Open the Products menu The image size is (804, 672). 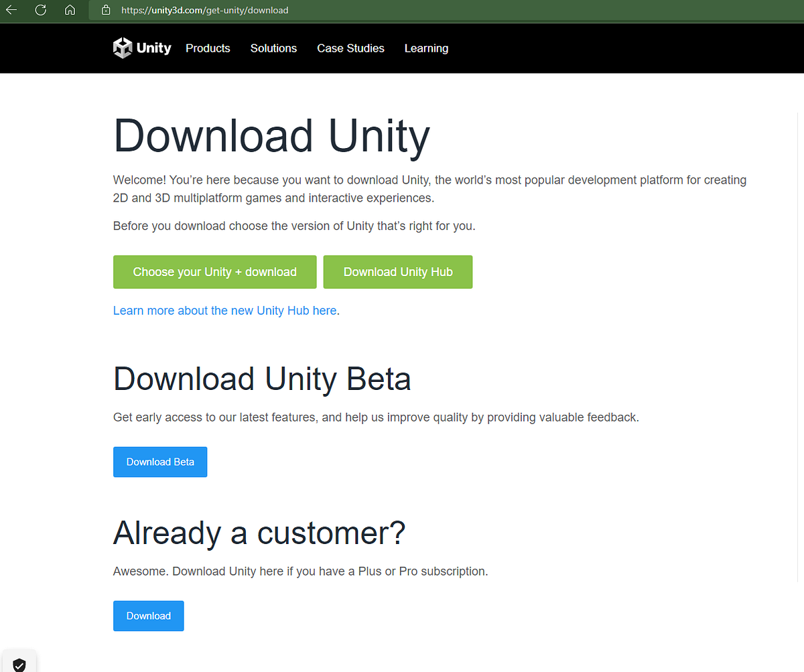pyautogui.click(x=208, y=48)
